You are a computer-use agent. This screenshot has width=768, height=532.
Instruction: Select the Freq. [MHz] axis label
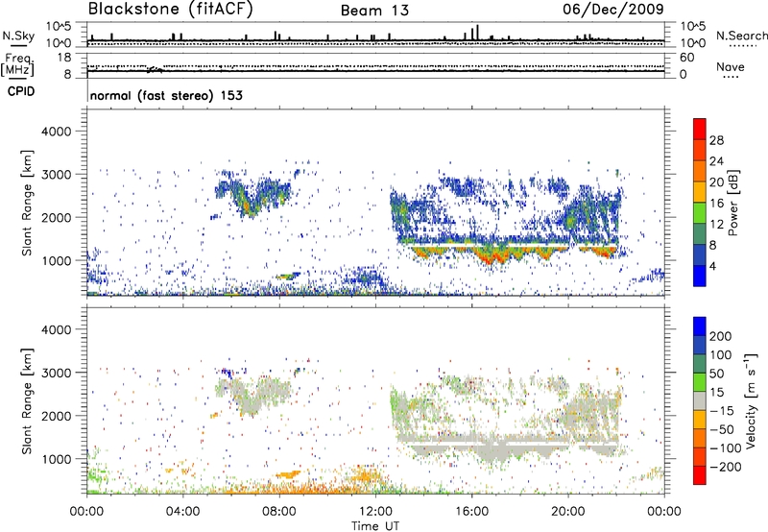[x=18, y=64]
